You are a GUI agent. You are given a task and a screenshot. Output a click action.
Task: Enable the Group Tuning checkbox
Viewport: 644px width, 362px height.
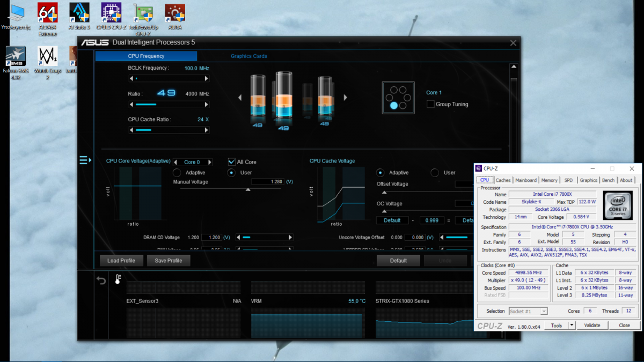pos(430,104)
